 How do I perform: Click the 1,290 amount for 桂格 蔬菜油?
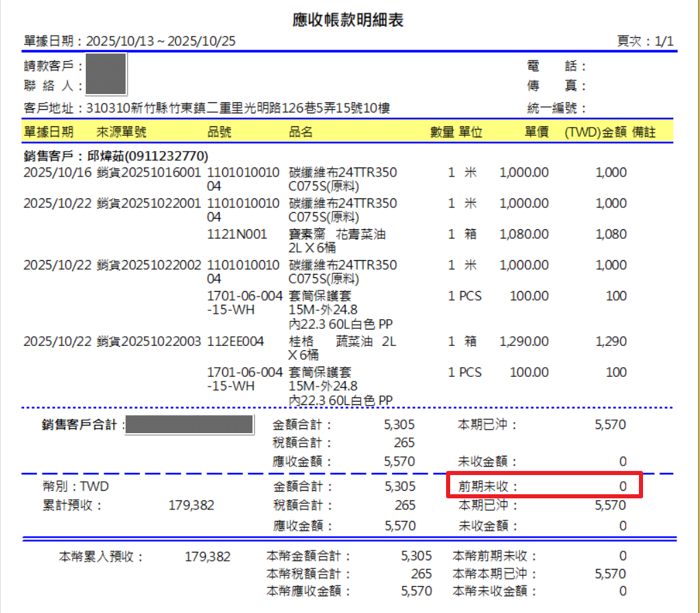coord(611,341)
